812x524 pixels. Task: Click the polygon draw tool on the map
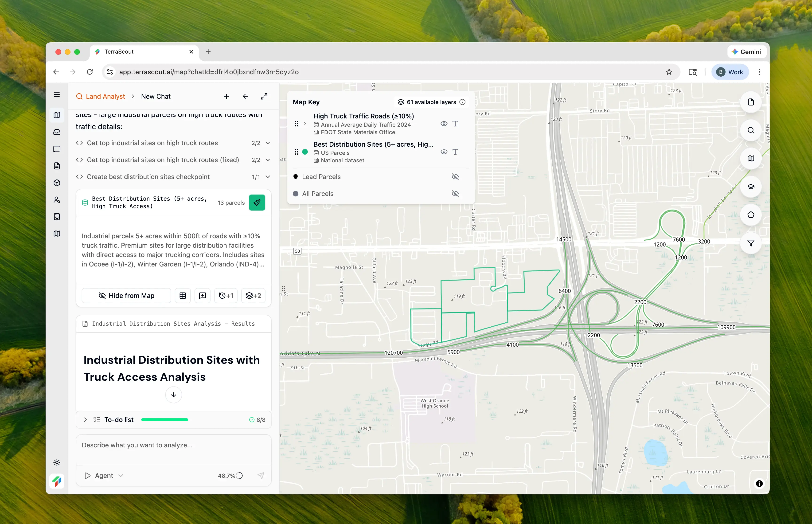750,215
